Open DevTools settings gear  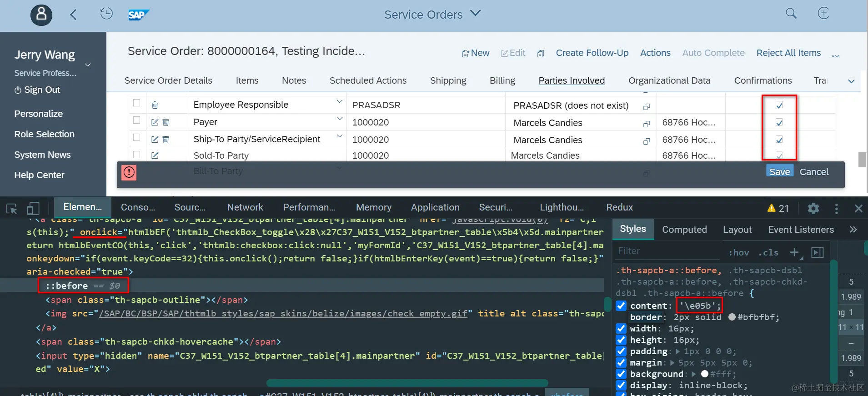pyautogui.click(x=813, y=208)
